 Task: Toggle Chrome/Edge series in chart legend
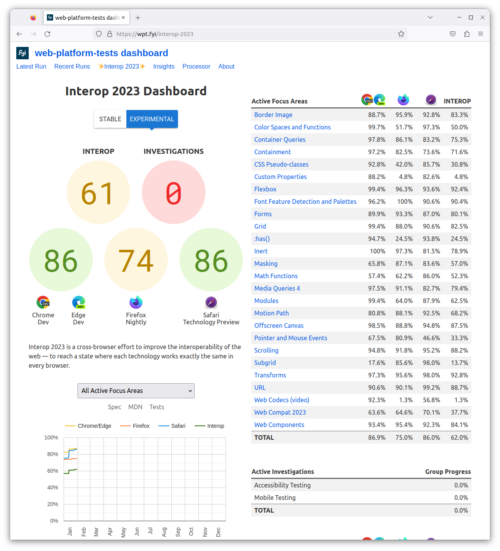88,426
